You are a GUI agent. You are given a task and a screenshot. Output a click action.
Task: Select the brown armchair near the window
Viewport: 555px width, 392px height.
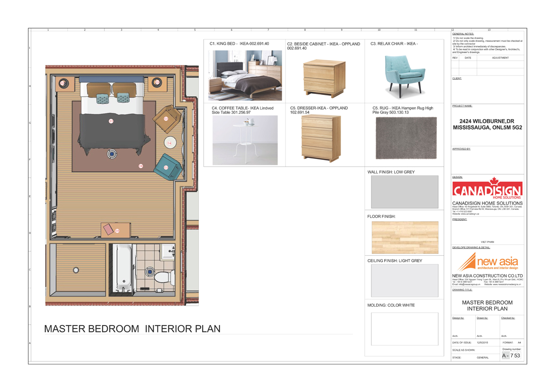pyautogui.click(x=166, y=118)
